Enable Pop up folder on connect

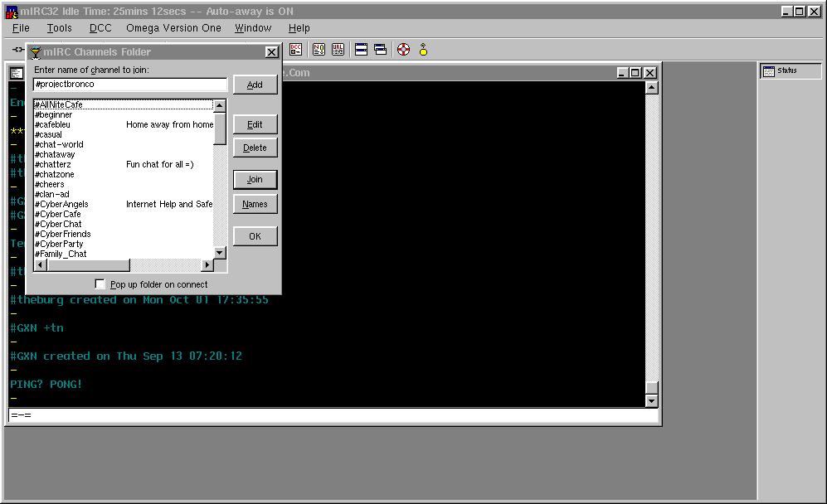100,284
